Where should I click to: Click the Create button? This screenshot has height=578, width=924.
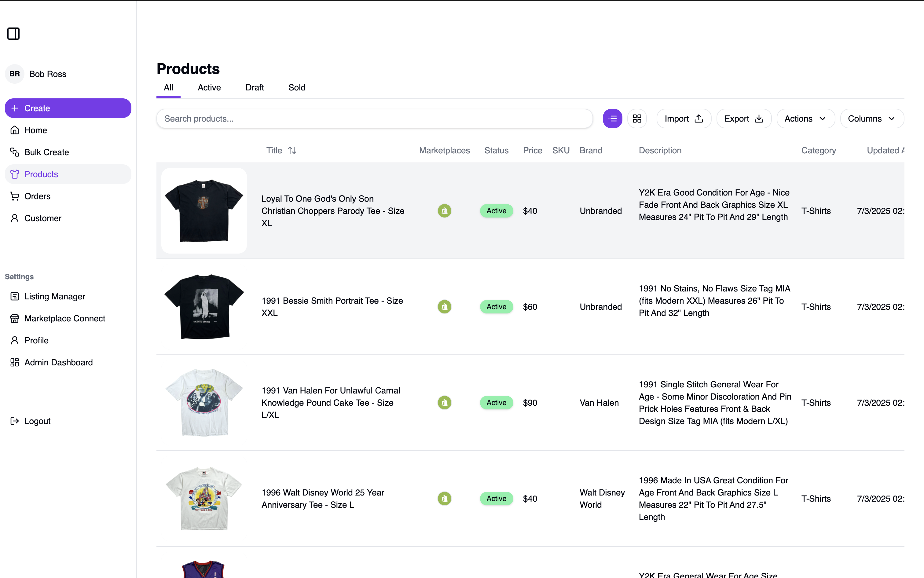[x=68, y=108]
